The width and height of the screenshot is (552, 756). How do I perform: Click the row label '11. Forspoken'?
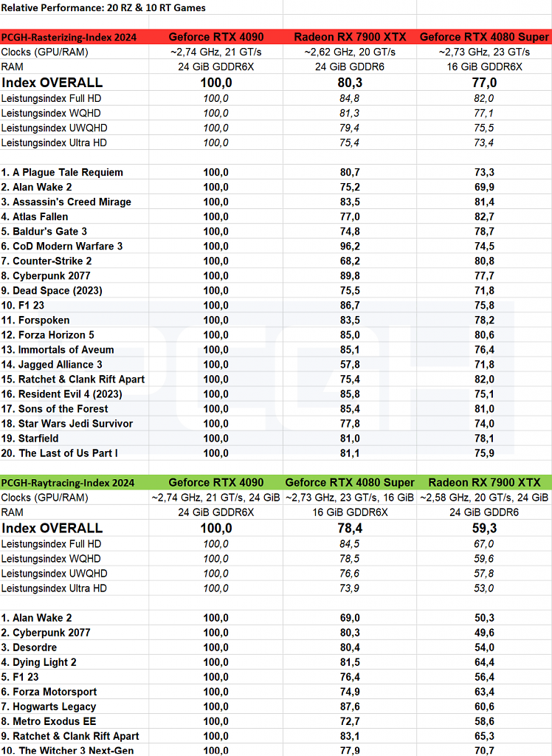click(35, 320)
